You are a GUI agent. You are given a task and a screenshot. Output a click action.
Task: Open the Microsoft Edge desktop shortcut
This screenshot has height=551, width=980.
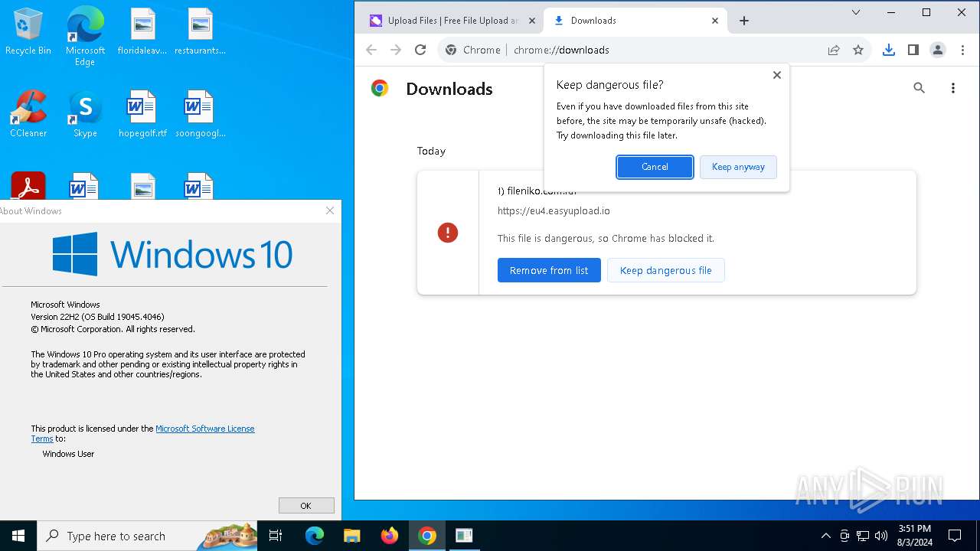click(85, 36)
